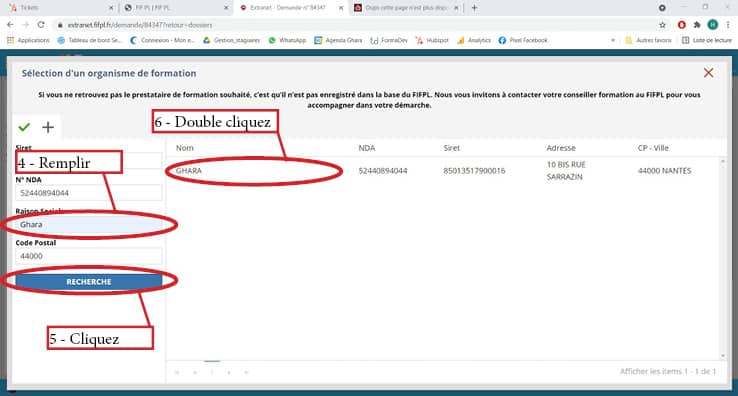Sort by Adresse column header
This screenshot has width=738, height=396.
(x=561, y=148)
